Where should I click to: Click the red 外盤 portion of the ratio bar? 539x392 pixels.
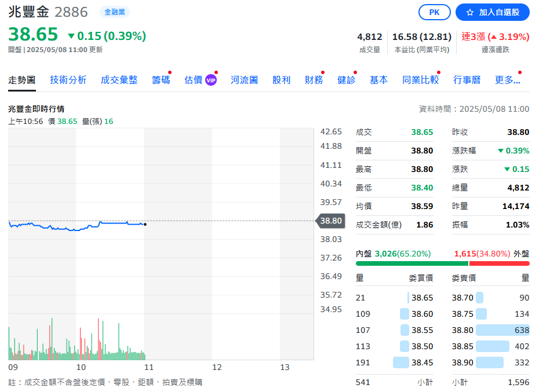[499, 263]
